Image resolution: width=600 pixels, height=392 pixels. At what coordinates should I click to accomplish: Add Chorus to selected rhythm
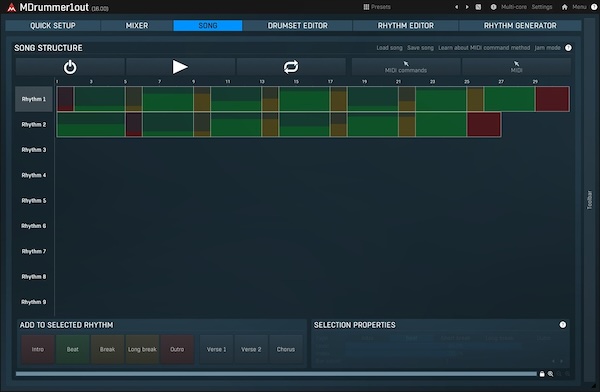[286, 349]
